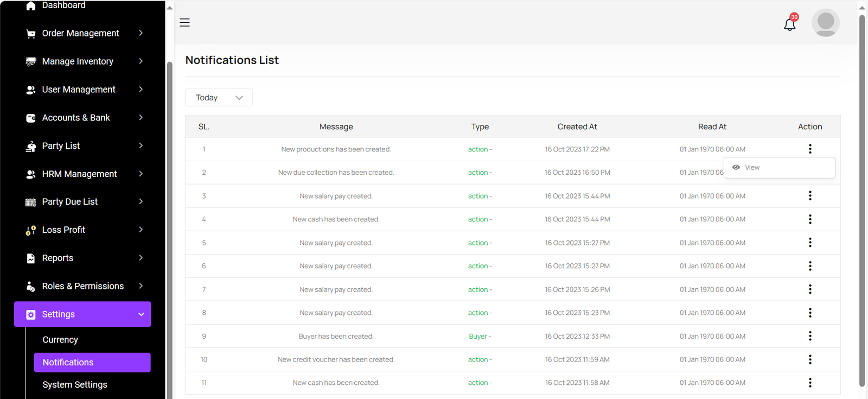Select View from the popup menu

pyautogui.click(x=752, y=168)
